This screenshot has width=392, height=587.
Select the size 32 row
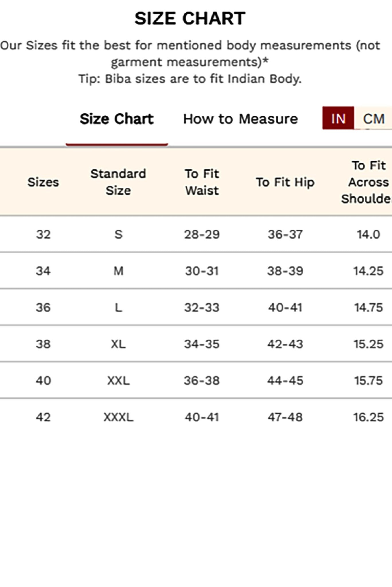point(196,234)
